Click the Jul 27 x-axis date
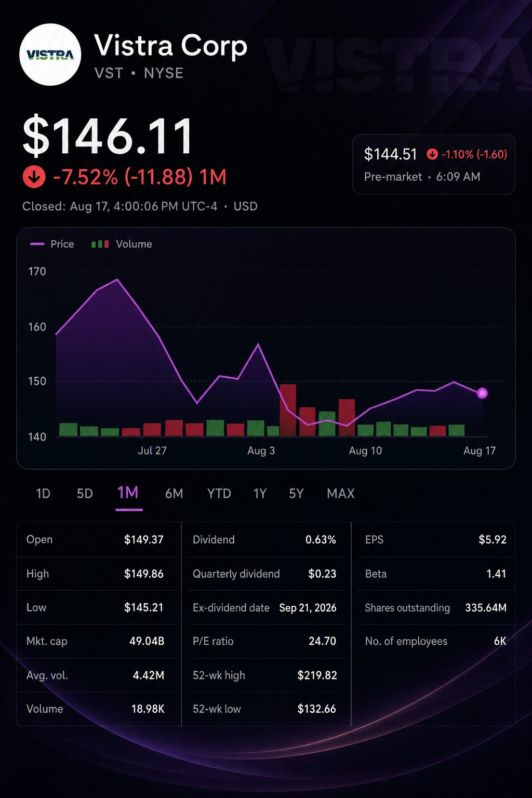 coord(152,451)
